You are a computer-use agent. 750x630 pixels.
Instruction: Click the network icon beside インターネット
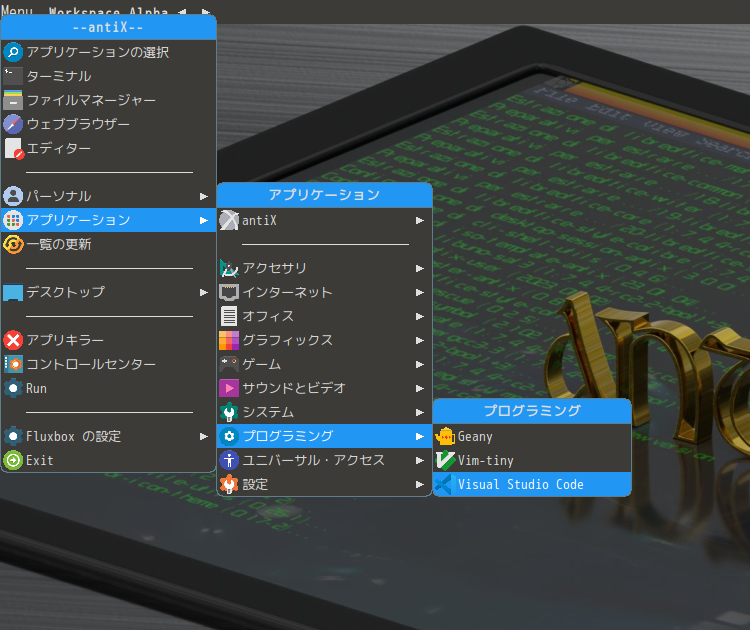[x=229, y=292]
